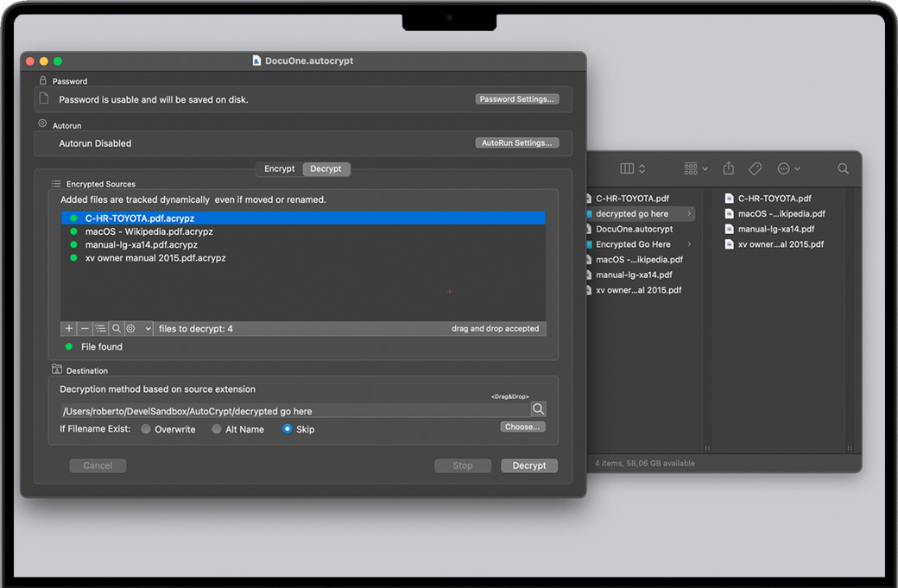Expand the Finder more actions ellipsis menu
Viewport: 898px width, 588px height.
(x=788, y=168)
